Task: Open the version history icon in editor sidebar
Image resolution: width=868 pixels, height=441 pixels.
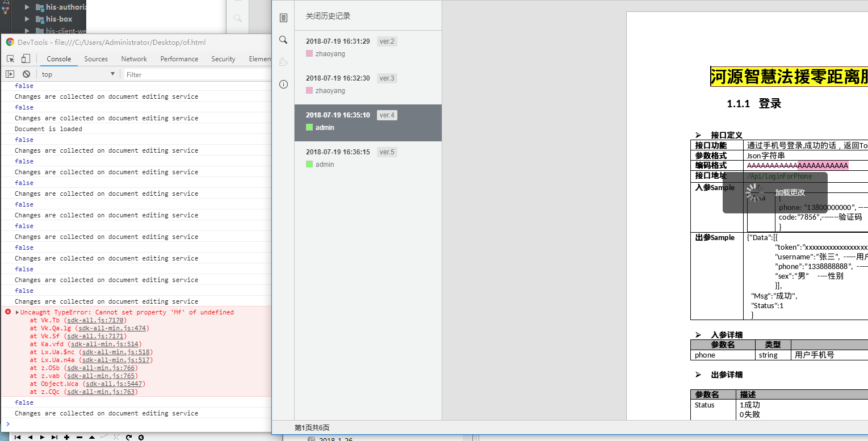Action: click(283, 18)
